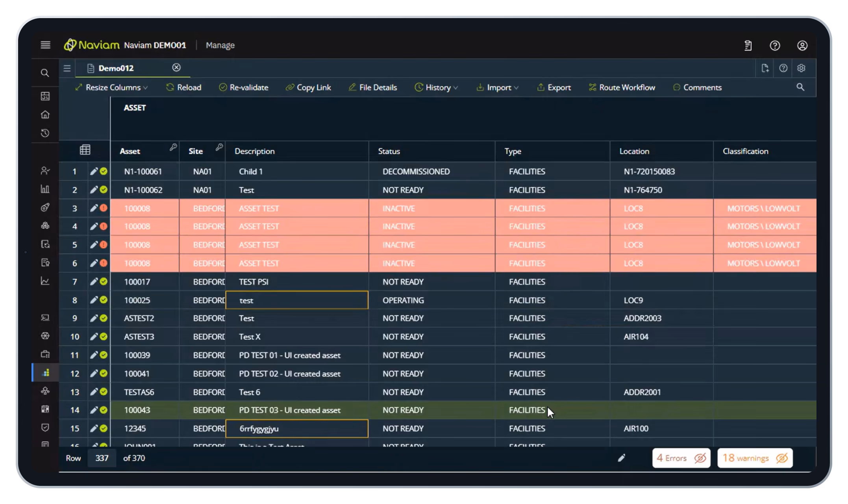Viewport: 848px width, 504px height.
Task: Open the hamburger main menu
Action: tap(45, 45)
